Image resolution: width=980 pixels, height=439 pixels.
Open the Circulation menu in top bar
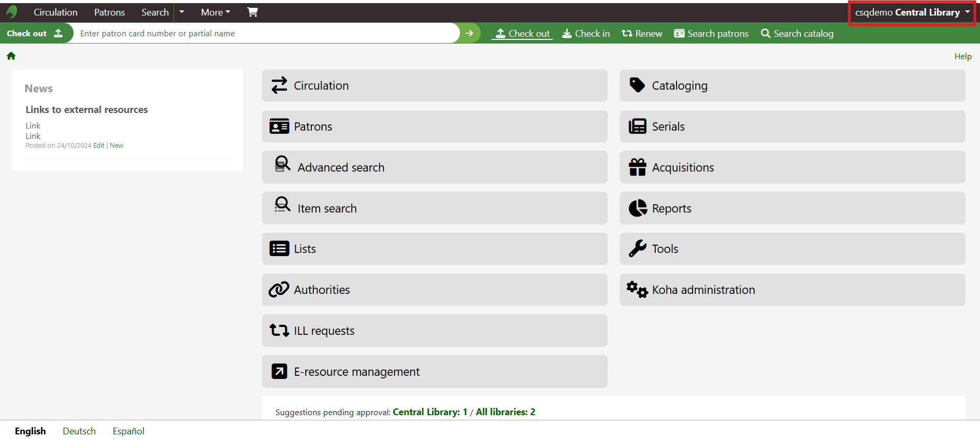55,12
